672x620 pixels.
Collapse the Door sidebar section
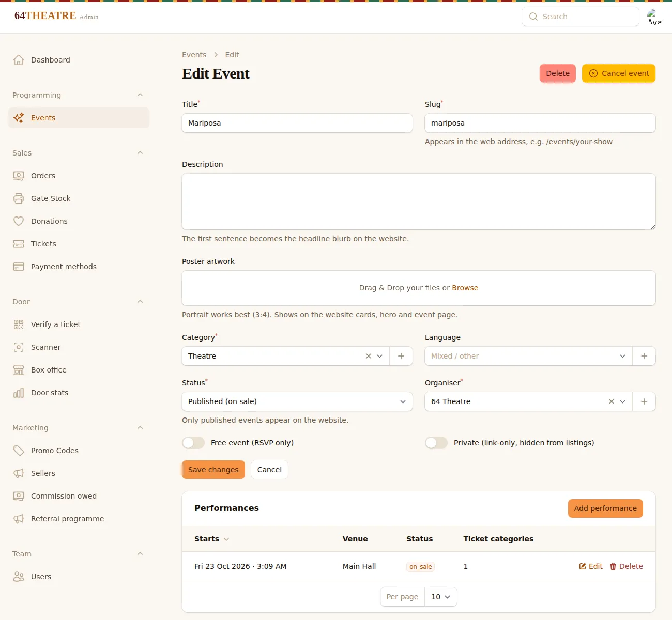[140, 302]
